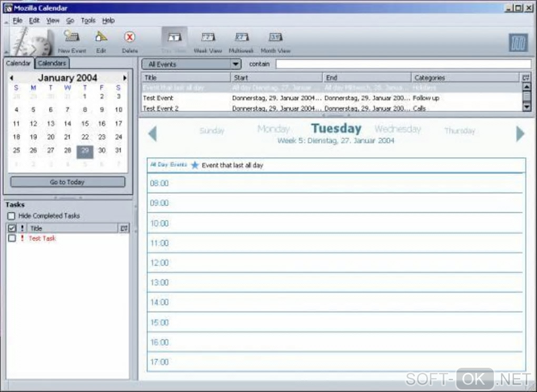Select January 31 in mini calendar

tap(118, 150)
